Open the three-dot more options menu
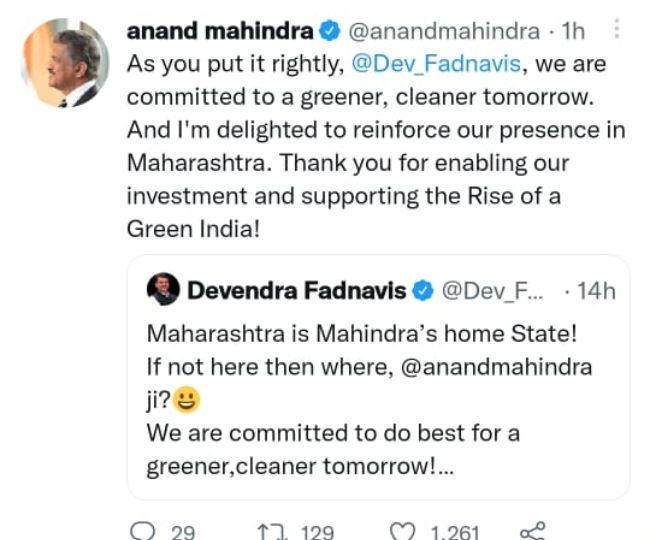The height and width of the screenshot is (540, 650). pyautogui.click(x=617, y=31)
